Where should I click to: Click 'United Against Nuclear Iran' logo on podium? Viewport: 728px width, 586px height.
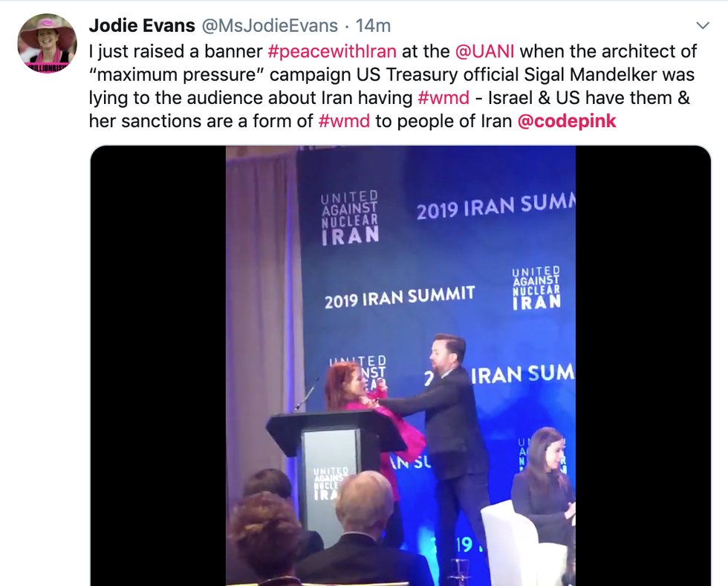coord(331,483)
